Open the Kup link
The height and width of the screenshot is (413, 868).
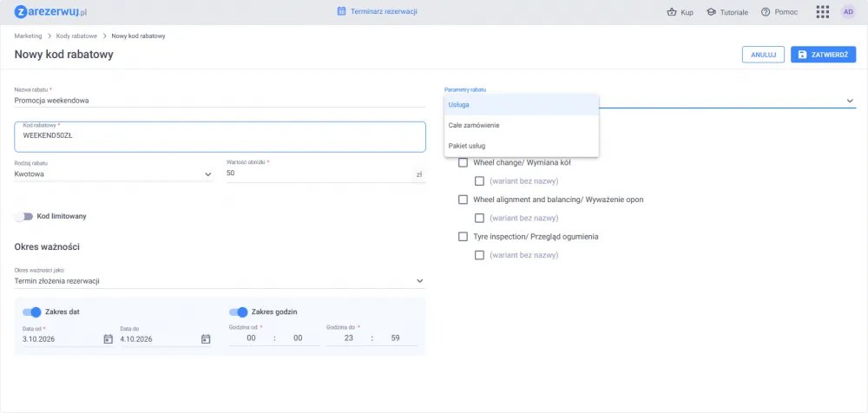pyautogui.click(x=681, y=12)
